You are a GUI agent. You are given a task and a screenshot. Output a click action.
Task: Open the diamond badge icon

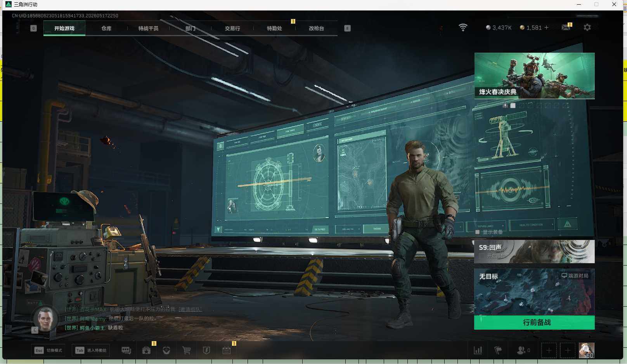point(166,350)
